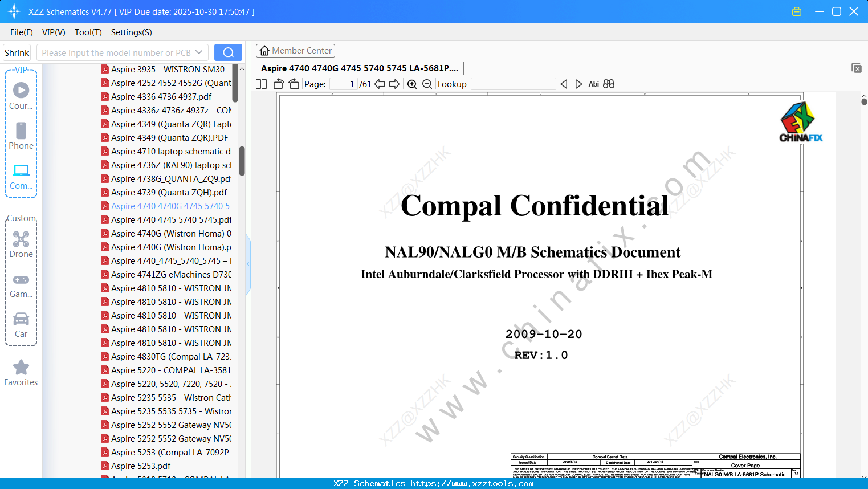Expand the model number dropdown arrow
868x489 pixels.
[x=199, y=52]
